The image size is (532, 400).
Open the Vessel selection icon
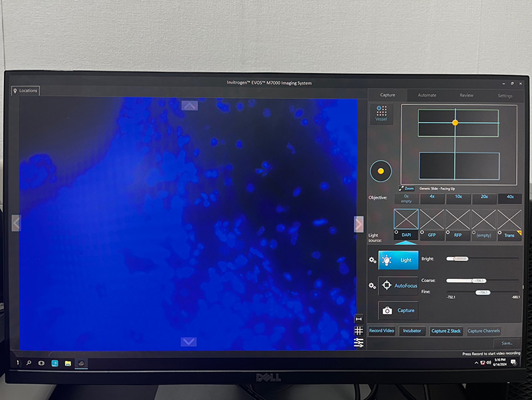point(381,113)
